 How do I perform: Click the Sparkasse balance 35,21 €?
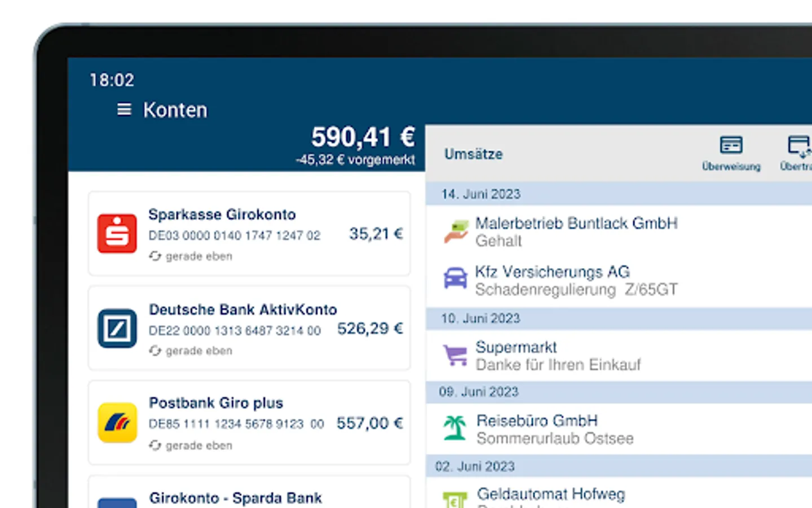coord(376,234)
